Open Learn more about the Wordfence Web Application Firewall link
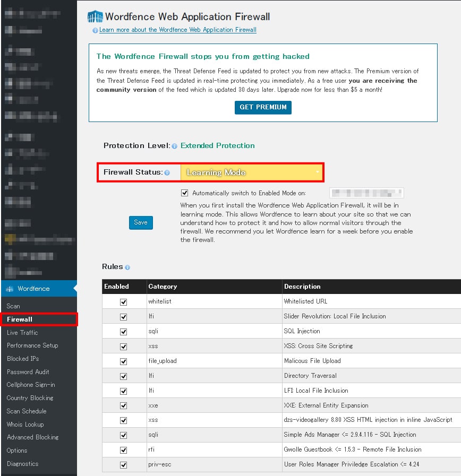461x476 pixels. (x=178, y=30)
